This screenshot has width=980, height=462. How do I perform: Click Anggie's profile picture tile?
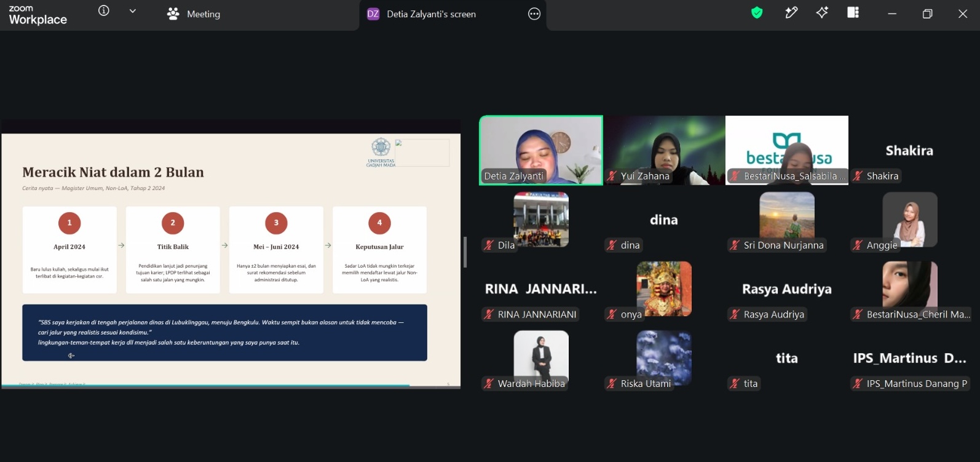[x=910, y=220]
